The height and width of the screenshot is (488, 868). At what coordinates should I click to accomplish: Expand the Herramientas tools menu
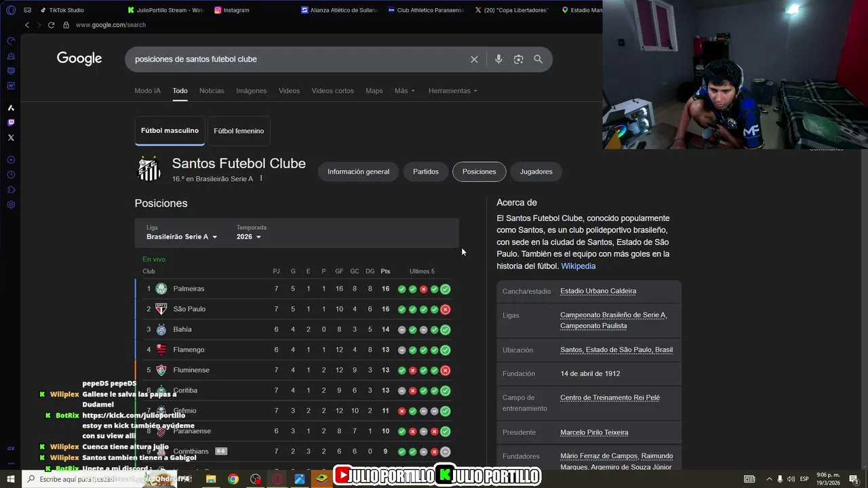coord(453,91)
